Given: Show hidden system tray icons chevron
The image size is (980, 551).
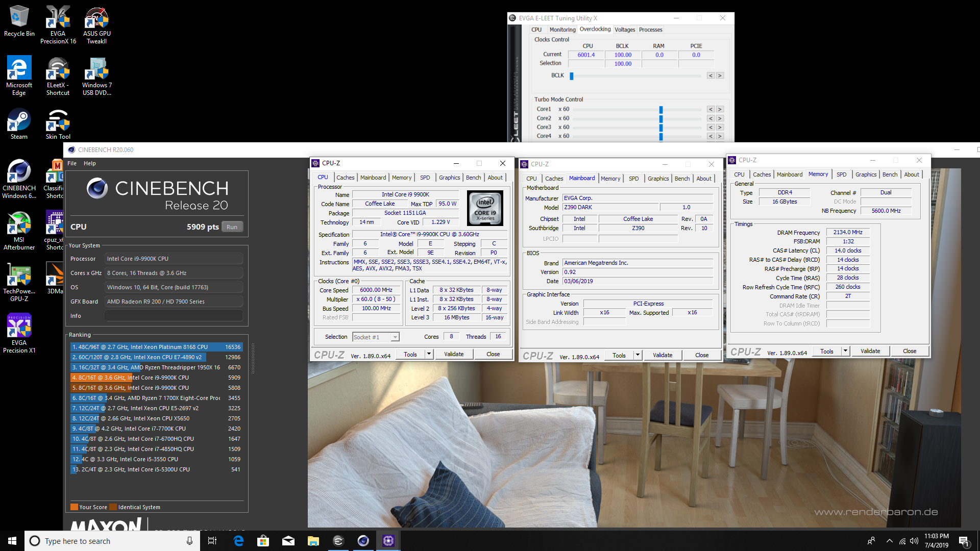Looking at the screenshot, I should [x=889, y=541].
